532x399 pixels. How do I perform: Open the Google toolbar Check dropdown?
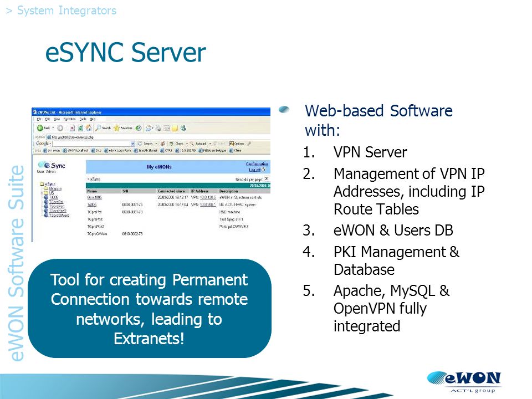click(187, 144)
